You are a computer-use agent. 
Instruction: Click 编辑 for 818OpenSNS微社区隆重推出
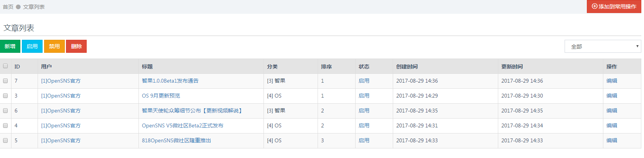[x=612, y=140]
